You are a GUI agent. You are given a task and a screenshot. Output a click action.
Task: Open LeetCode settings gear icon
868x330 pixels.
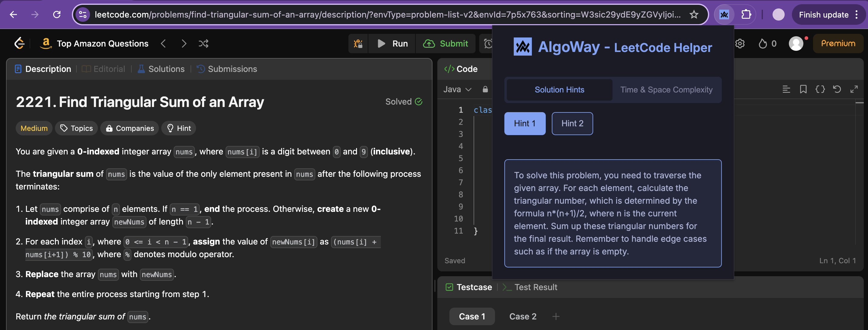740,44
